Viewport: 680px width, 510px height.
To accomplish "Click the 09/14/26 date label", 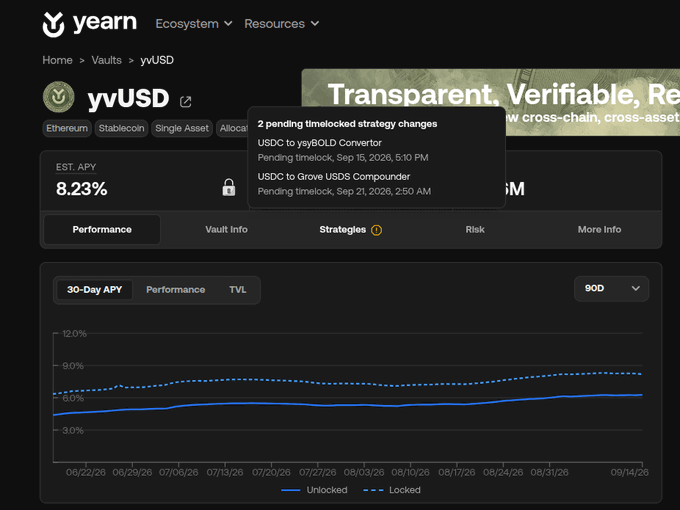I will (630, 472).
